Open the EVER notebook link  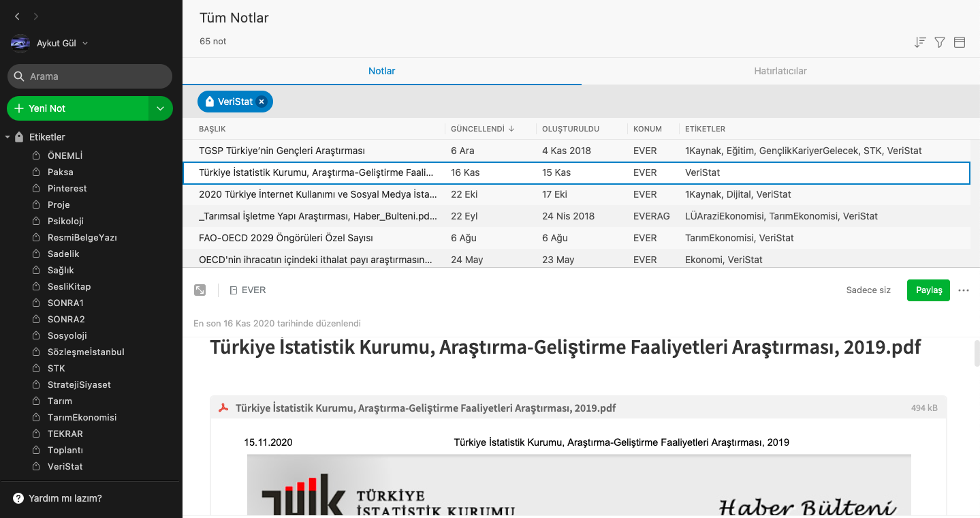coord(248,290)
